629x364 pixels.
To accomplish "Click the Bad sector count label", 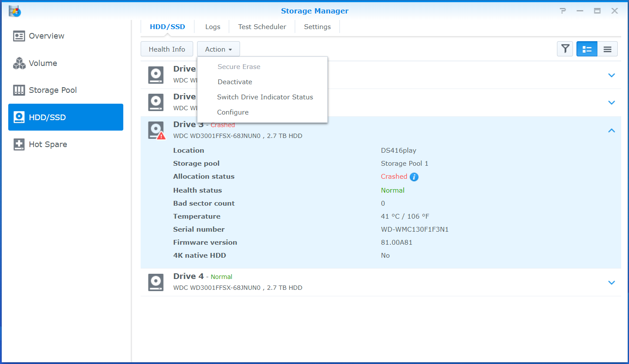I will coord(204,203).
